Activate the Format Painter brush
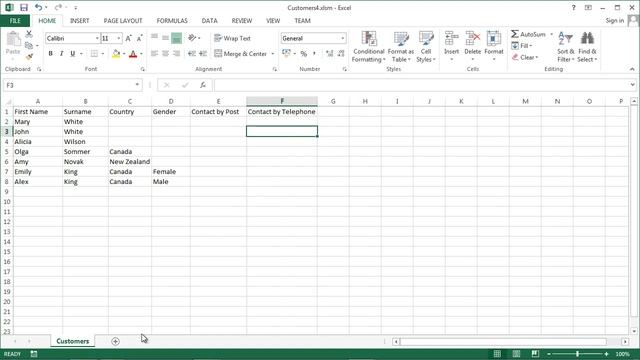 click(x=29, y=57)
